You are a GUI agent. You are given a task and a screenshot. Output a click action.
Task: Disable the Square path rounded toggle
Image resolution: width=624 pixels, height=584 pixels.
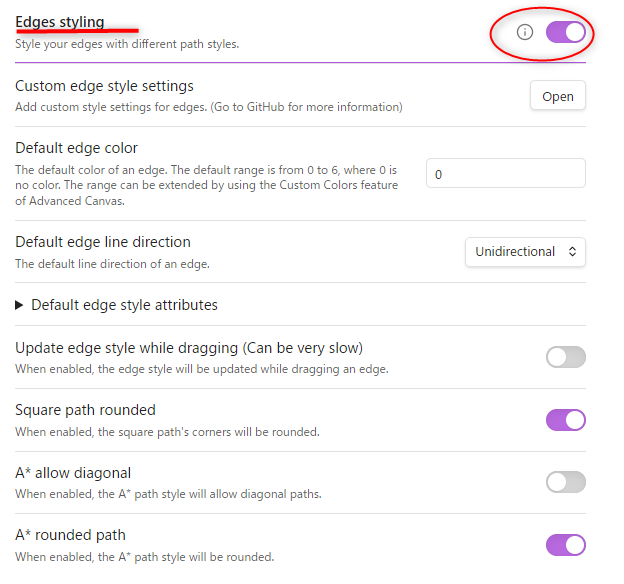click(565, 420)
